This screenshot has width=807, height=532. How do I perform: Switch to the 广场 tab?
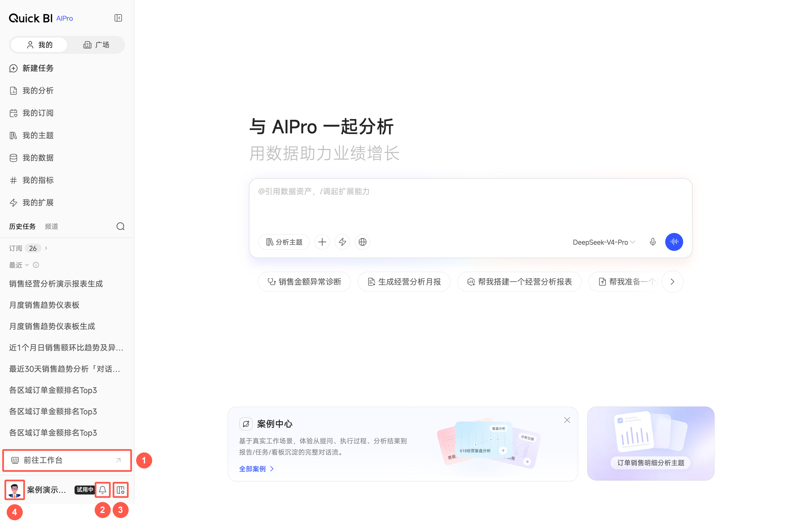point(96,45)
